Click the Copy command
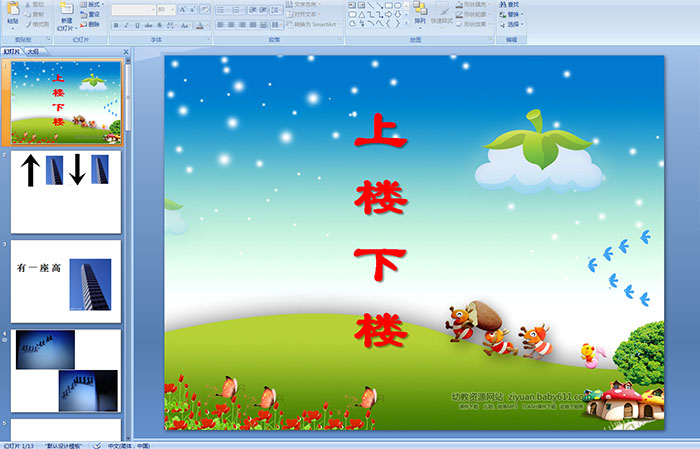 35,15
